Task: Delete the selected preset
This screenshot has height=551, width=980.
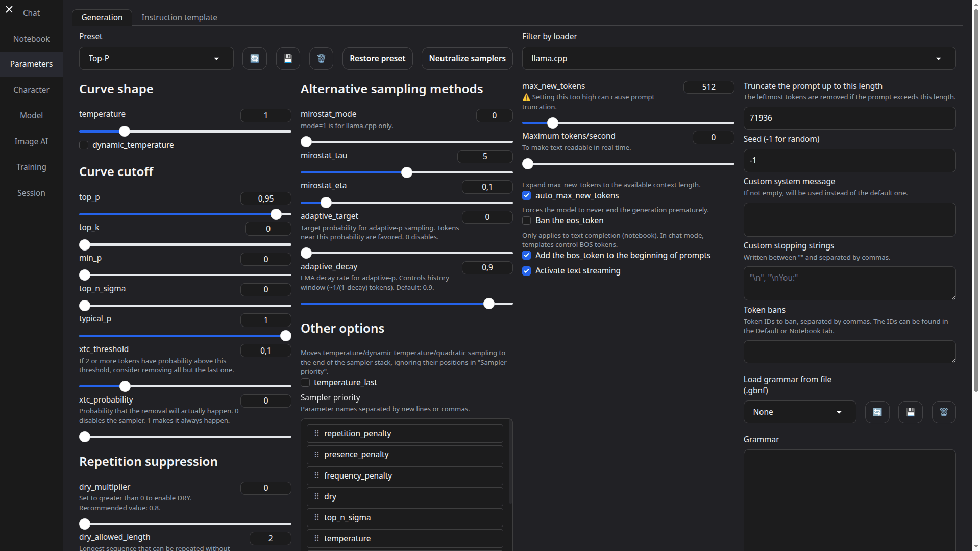Action: 321,59
